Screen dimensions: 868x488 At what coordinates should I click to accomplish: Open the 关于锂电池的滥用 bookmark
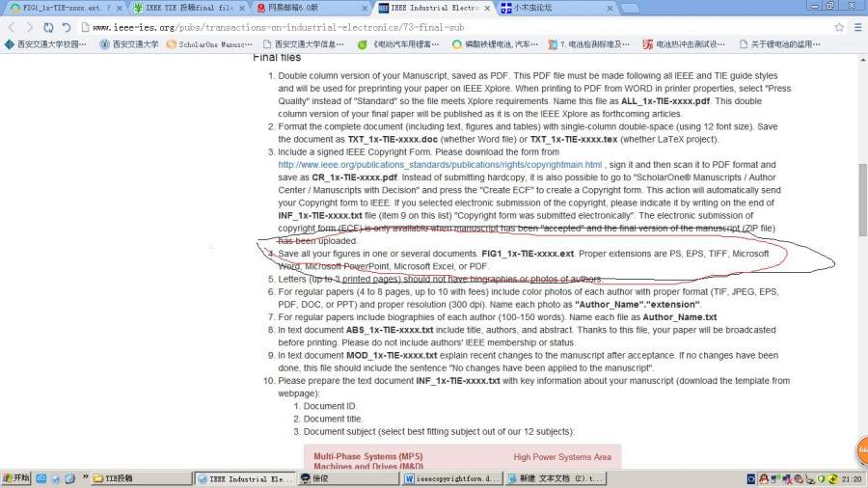click(780, 44)
